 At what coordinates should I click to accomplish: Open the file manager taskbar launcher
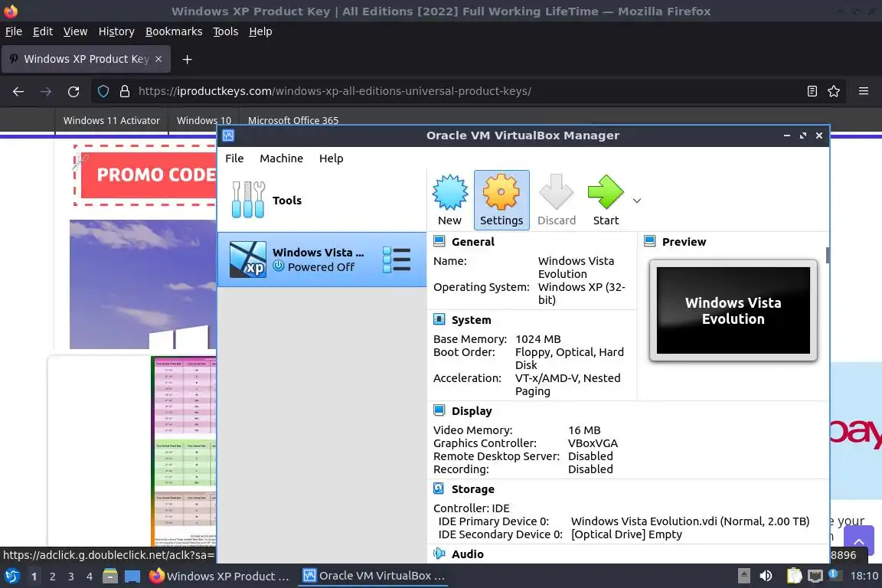point(110,577)
